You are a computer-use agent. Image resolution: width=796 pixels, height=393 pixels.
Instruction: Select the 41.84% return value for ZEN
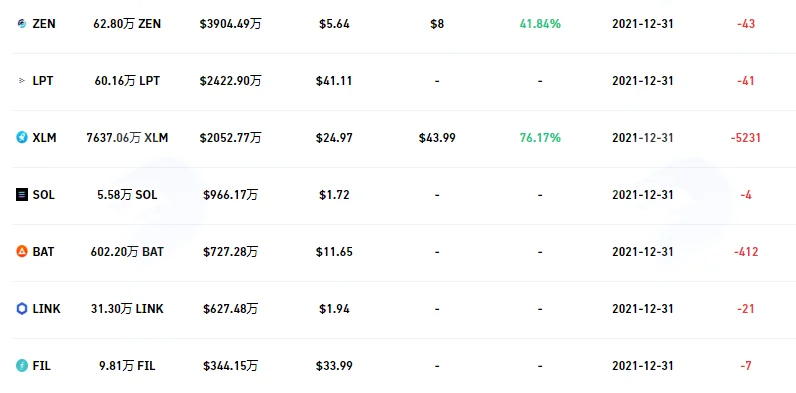coord(540,24)
